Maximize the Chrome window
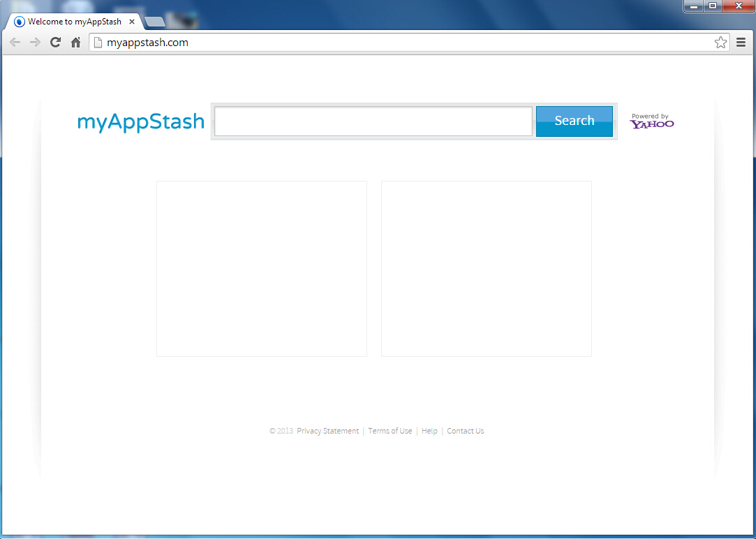This screenshot has height=539, width=756. coord(713,6)
